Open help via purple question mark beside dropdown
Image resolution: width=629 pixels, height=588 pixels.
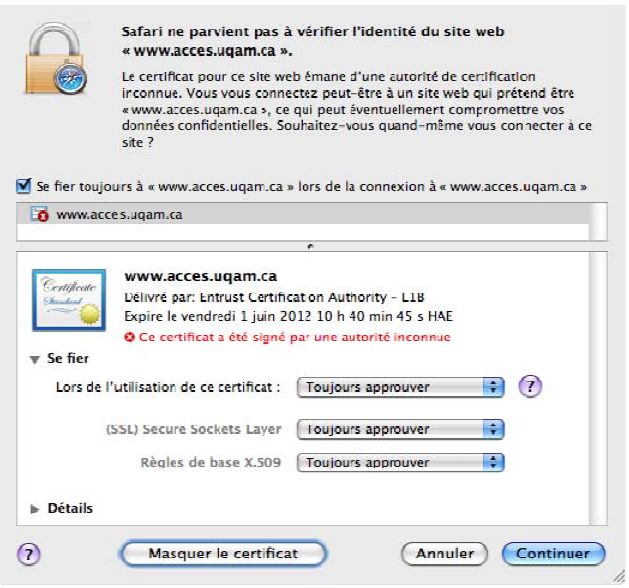tap(530, 387)
